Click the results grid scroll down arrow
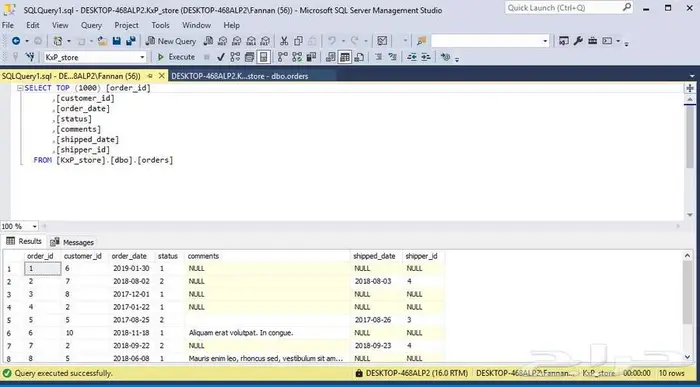 pos(688,356)
